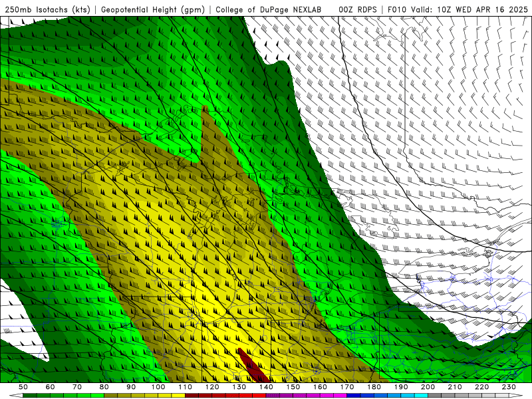Click the darkest green swatch just right of 50
Image resolution: width=532 pixels, height=399 pixels.
pos(29,395)
